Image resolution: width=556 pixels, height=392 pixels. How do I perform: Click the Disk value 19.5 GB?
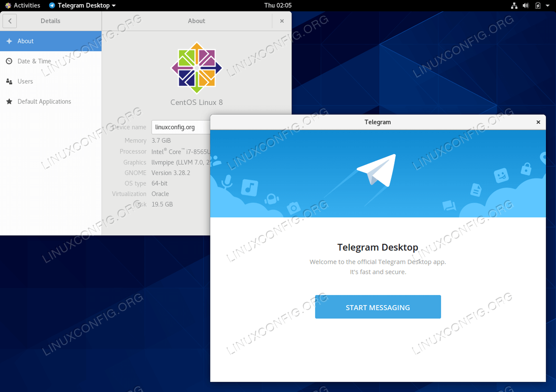(162, 204)
